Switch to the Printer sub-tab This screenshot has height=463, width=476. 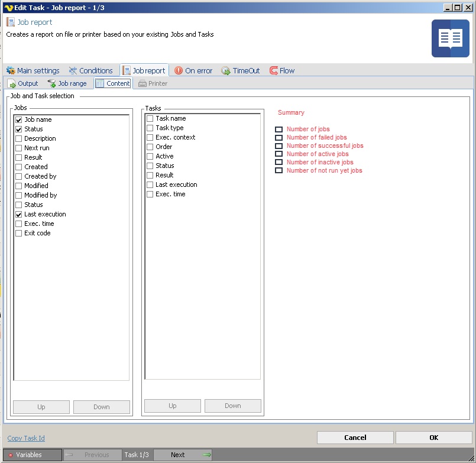pyautogui.click(x=153, y=84)
